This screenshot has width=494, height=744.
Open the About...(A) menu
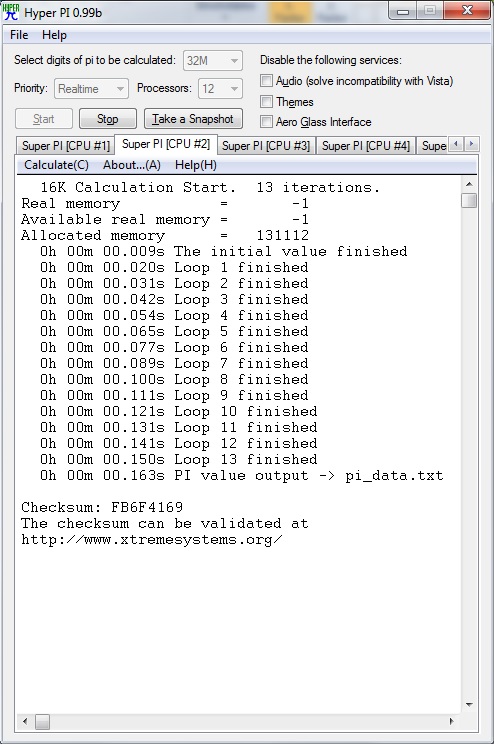pos(132,165)
